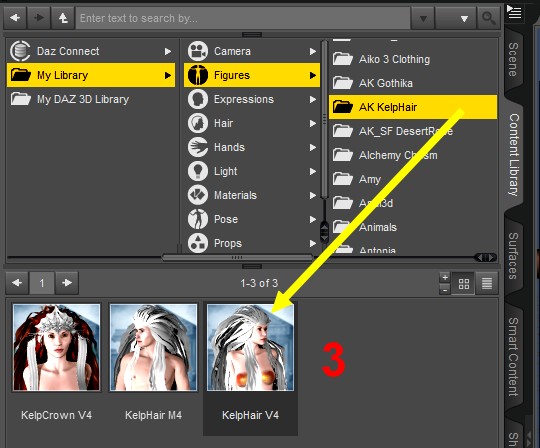
Task: Click the forward navigation arrow in search bar
Action: pyautogui.click(x=39, y=18)
